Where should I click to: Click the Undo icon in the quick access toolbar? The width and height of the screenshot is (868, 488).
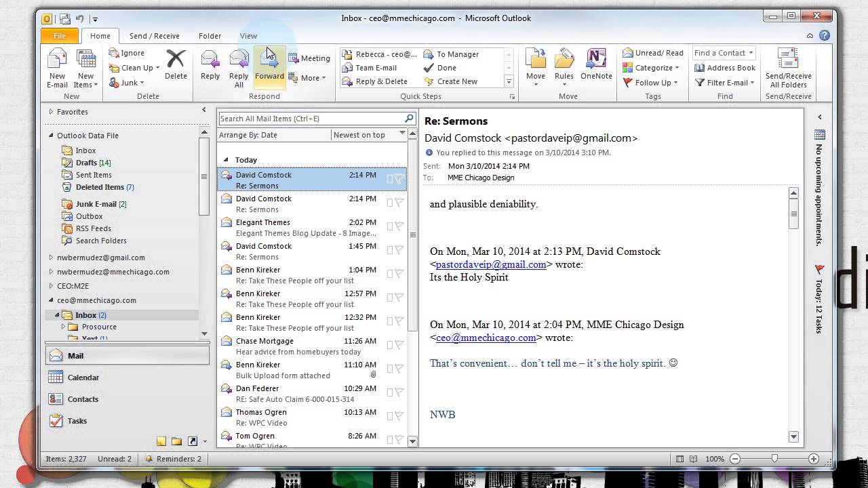coord(80,19)
